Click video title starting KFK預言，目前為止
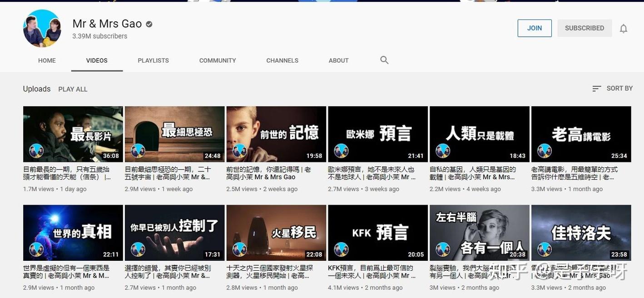Image resolution: width=644 pixels, height=298 pixels. pyautogui.click(x=372, y=272)
